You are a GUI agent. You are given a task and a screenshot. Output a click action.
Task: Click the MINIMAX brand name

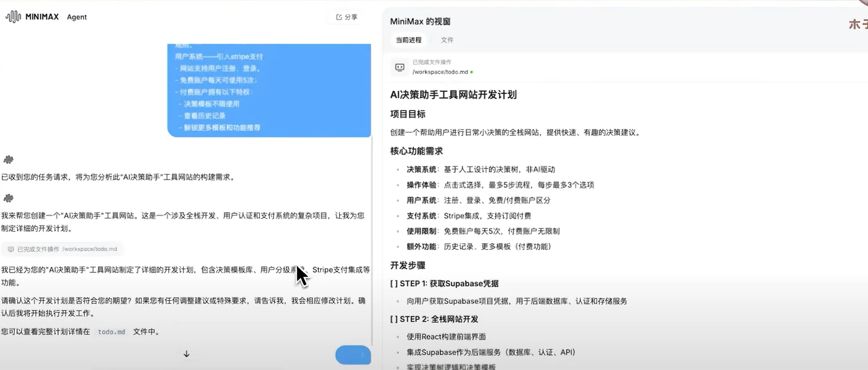click(x=42, y=17)
